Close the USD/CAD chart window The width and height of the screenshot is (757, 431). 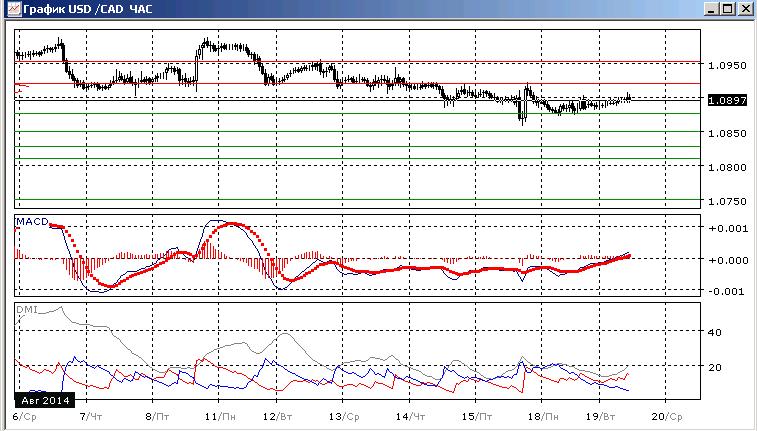[745, 9]
